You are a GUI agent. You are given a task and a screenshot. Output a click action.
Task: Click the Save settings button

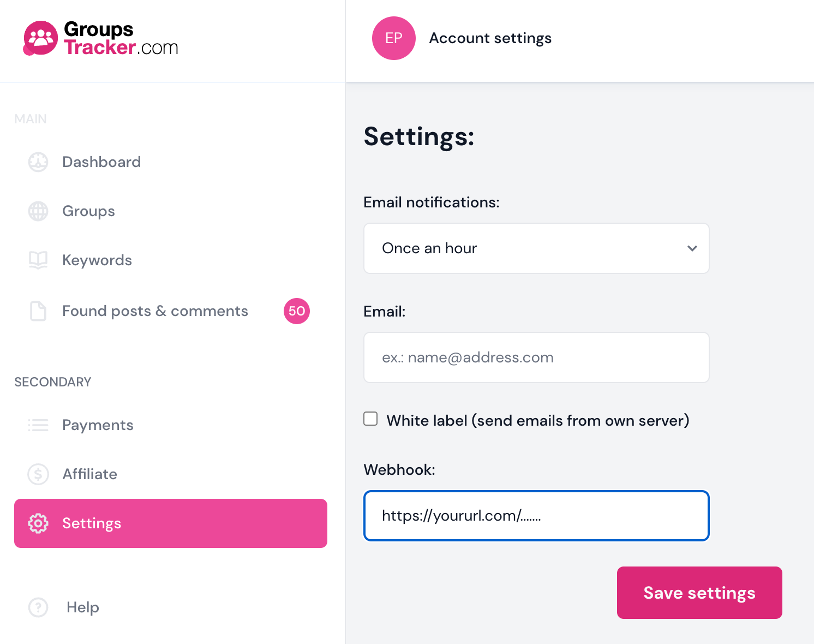[x=699, y=593]
